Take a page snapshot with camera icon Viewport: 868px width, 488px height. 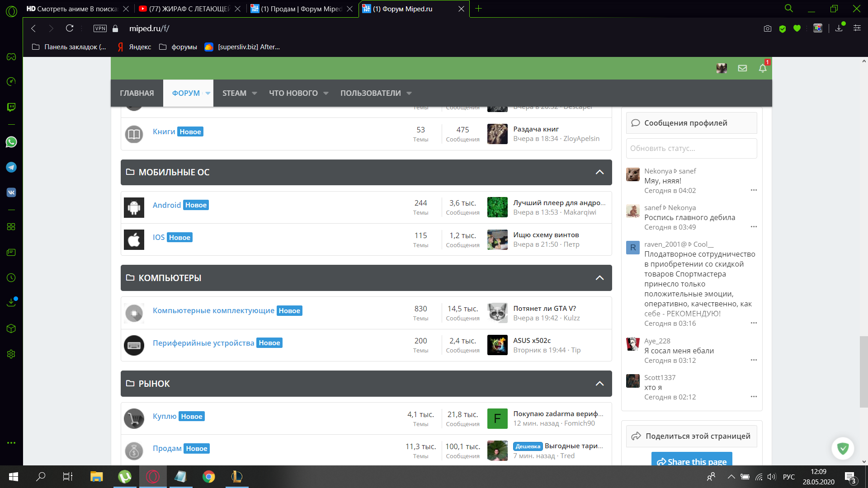[x=768, y=28]
